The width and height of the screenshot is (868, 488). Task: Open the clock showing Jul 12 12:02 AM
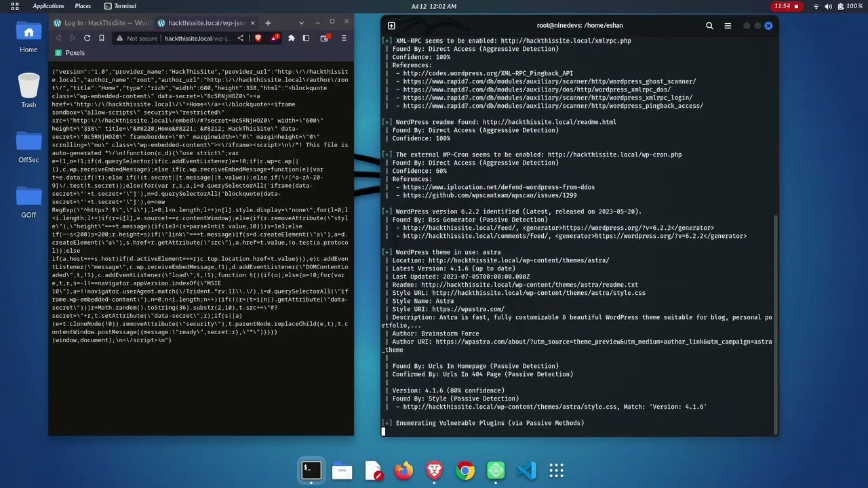[x=433, y=6]
